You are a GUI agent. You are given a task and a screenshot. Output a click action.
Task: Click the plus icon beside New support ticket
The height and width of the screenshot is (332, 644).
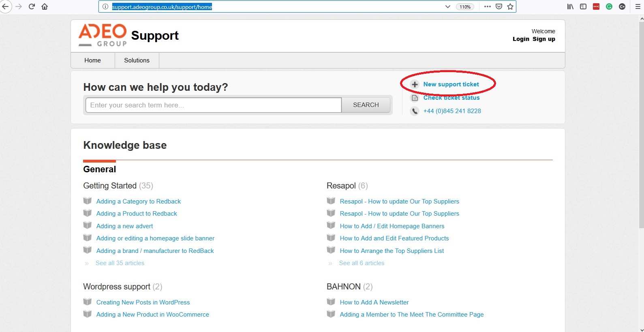click(415, 84)
